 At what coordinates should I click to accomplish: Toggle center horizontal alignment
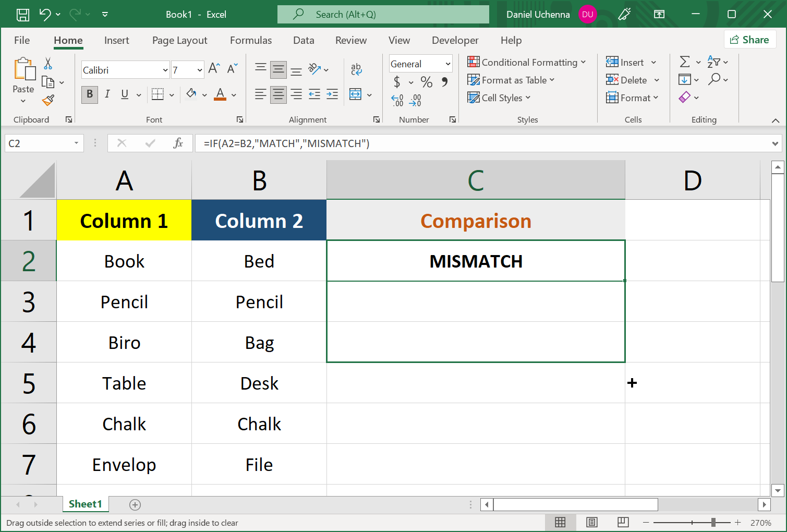coord(279,94)
